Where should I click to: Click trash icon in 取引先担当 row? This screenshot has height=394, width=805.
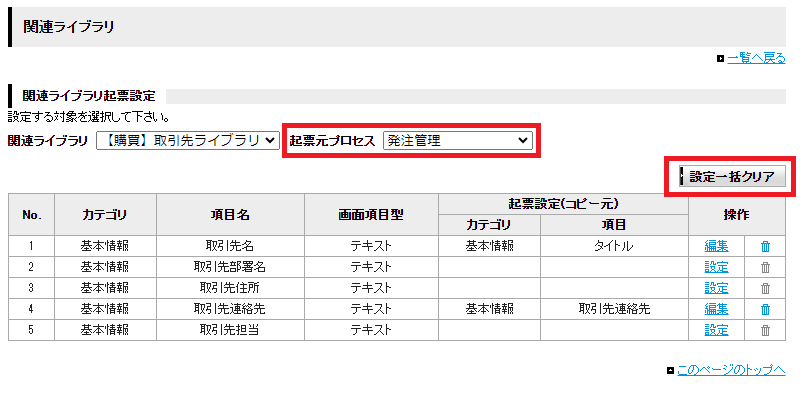tap(765, 330)
